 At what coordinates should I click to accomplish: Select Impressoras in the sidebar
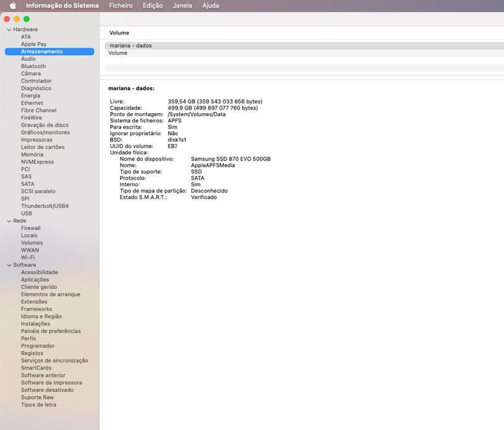(37, 140)
